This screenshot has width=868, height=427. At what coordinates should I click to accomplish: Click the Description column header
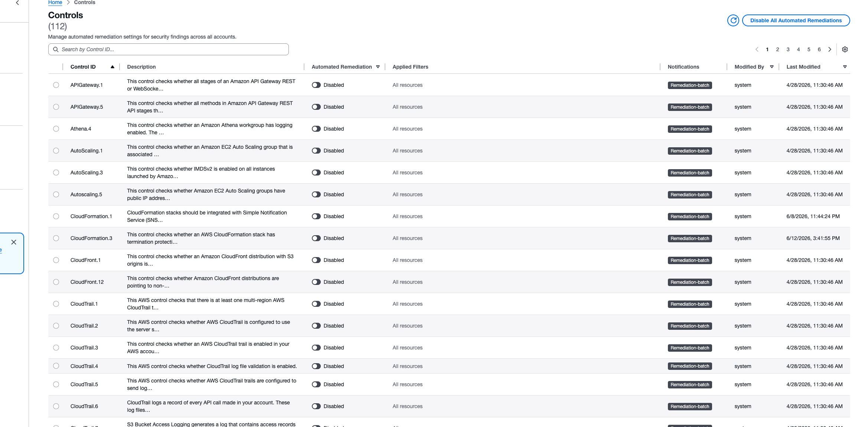point(141,67)
